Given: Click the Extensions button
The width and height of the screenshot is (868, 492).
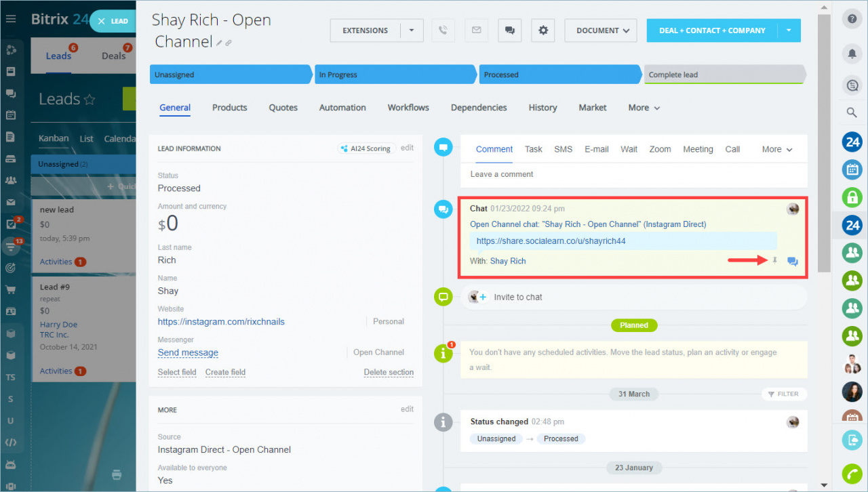Looking at the screenshot, I should tap(366, 30).
